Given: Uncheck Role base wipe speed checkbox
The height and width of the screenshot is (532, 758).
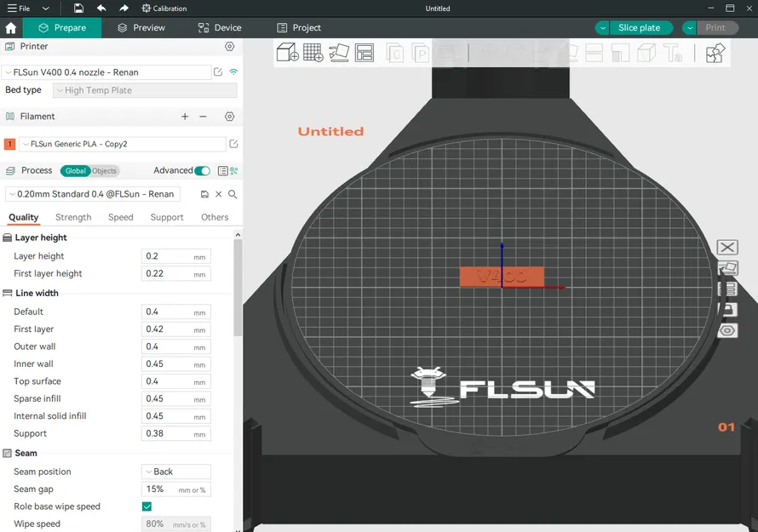Looking at the screenshot, I should [x=147, y=506].
